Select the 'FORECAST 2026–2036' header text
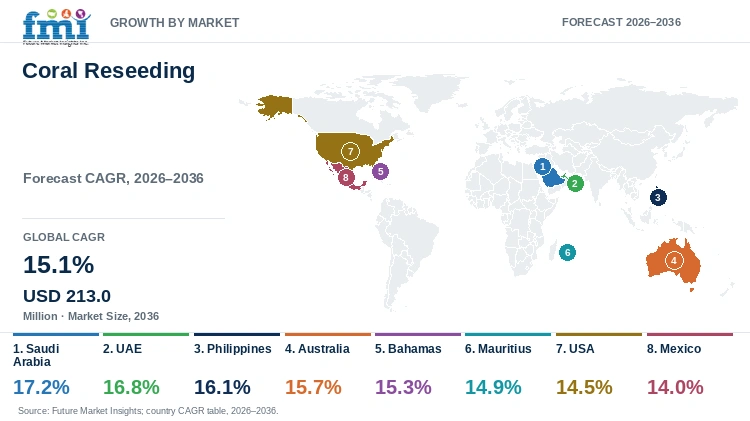This screenshot has height=421, width=750. [x=621, y=22]
